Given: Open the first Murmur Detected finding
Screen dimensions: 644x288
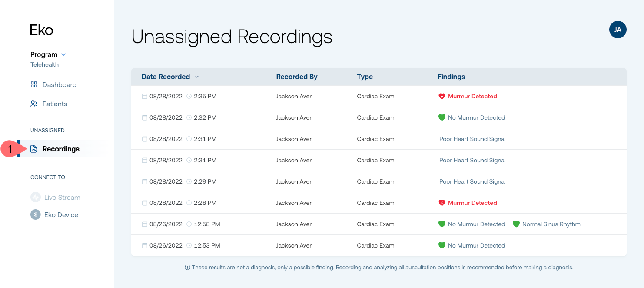Looking at the screenshot, I should tap(472, 96).
